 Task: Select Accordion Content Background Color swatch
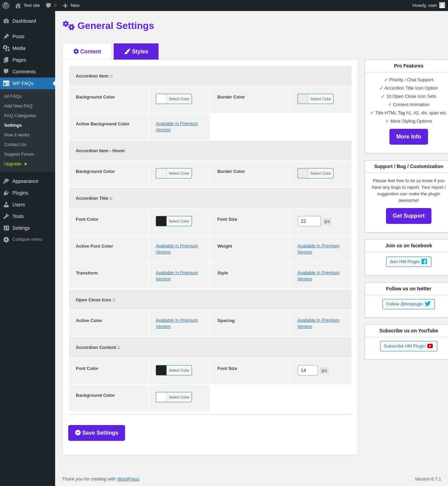tap(174, 397)
